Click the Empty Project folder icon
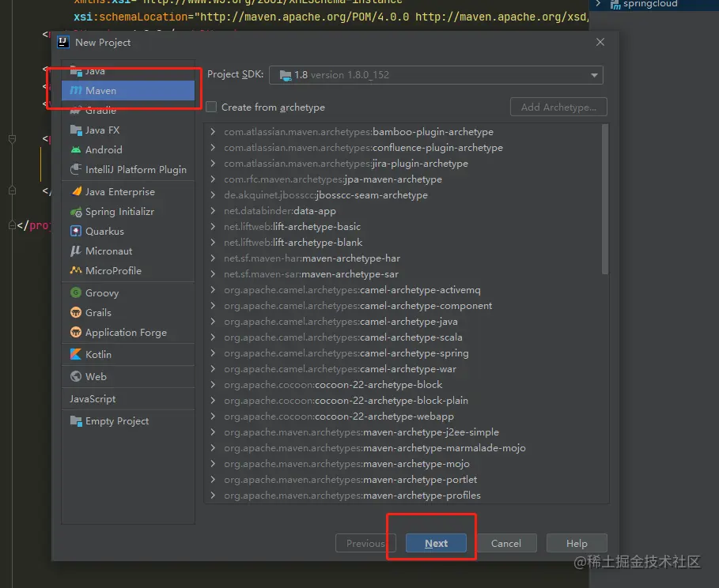719x588 pixels. [x=76, y=420]
